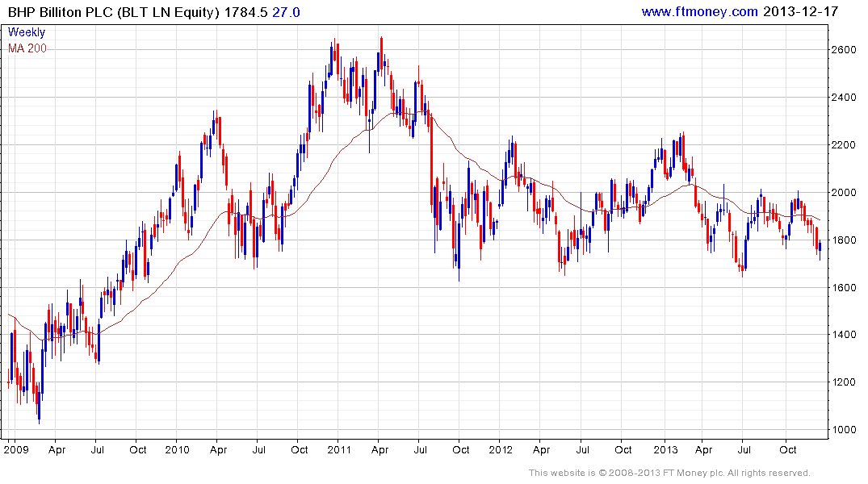Click the price change value 27.0
This screenshot has width=868, height=484.
click(286, 12)
